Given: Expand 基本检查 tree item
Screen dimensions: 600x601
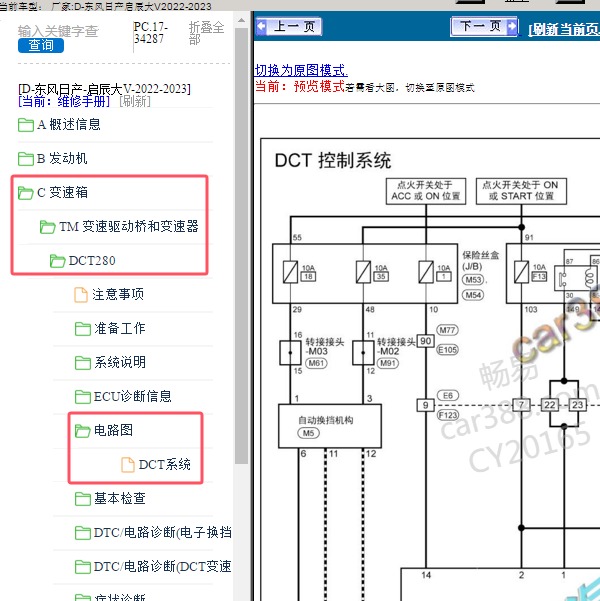Looking at the screenshot, I should (120, 499).
